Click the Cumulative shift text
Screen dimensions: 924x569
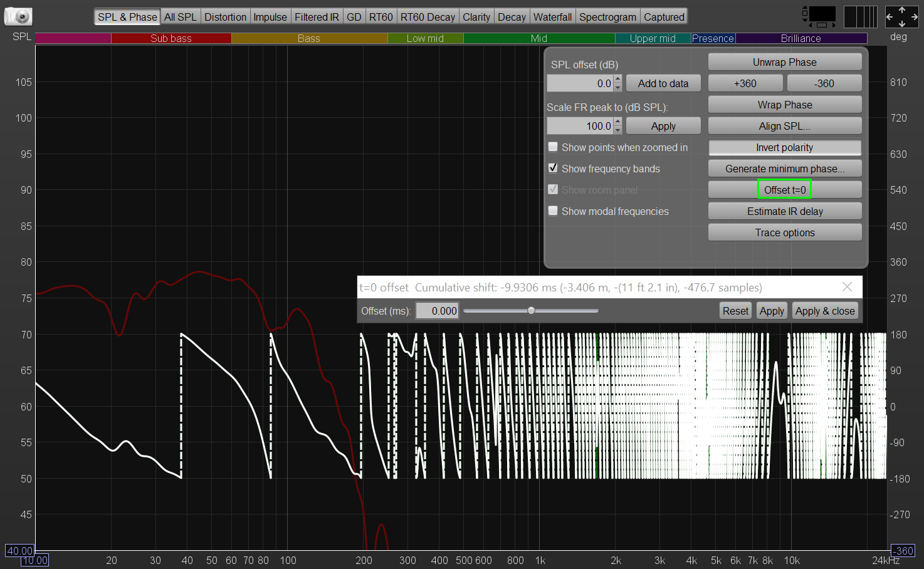pyautogui.click(x=589, y=288)
